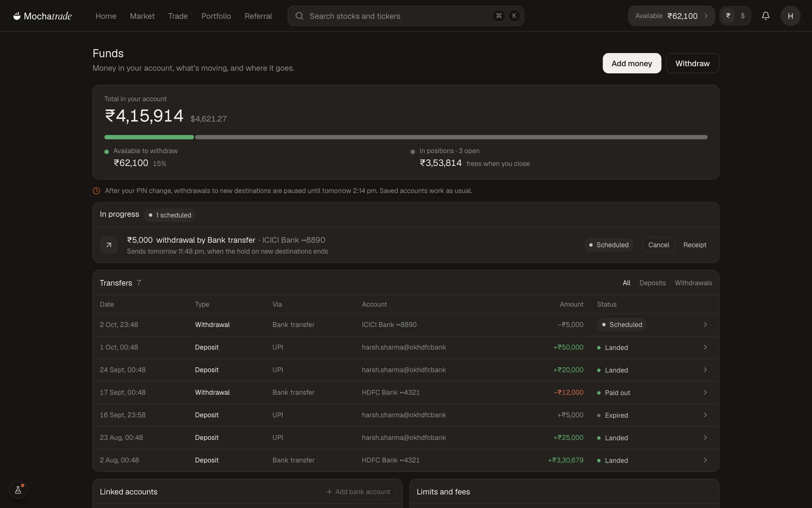Click amount −₹12,000

click(x=569, y=392)
